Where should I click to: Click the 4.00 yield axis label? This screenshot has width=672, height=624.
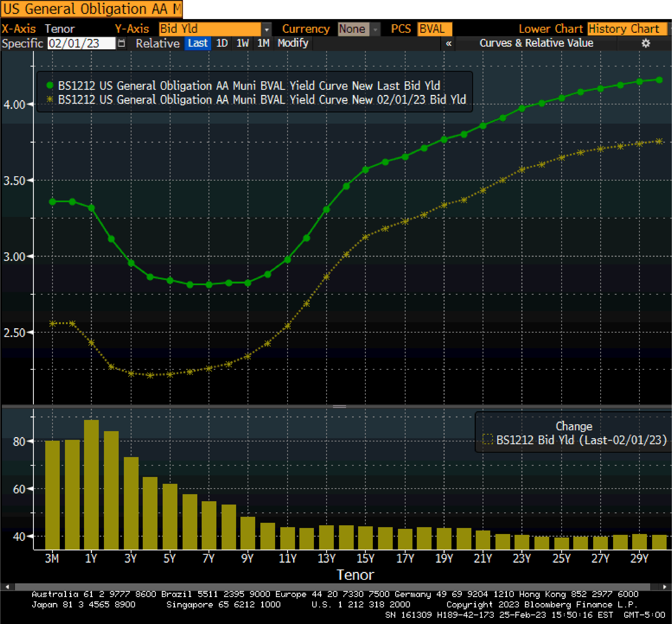(x=14, y=105)
